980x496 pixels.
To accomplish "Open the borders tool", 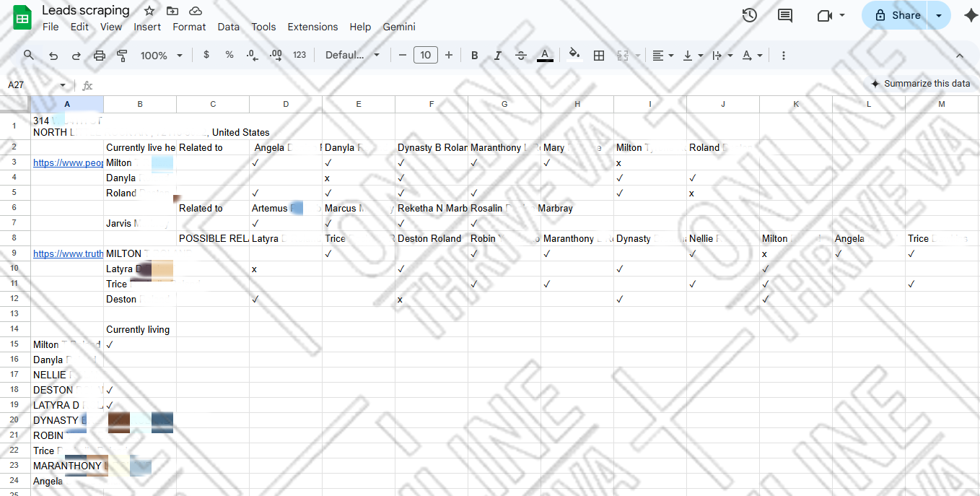I will point(598,56).
